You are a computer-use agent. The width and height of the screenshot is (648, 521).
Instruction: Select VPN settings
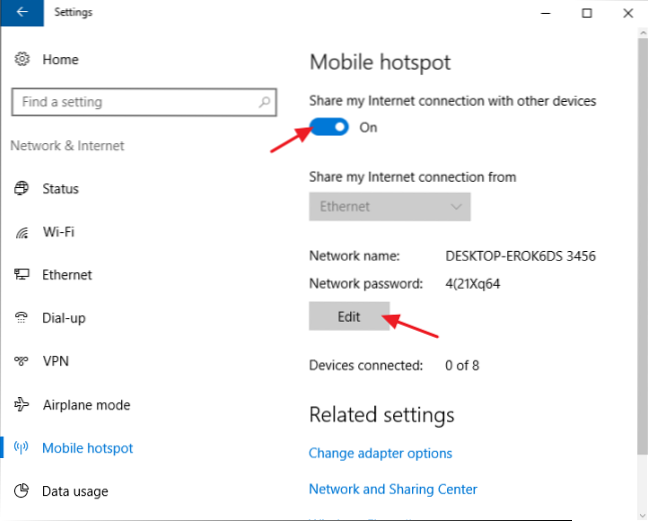pyautogui.click(x=56, y=361)
